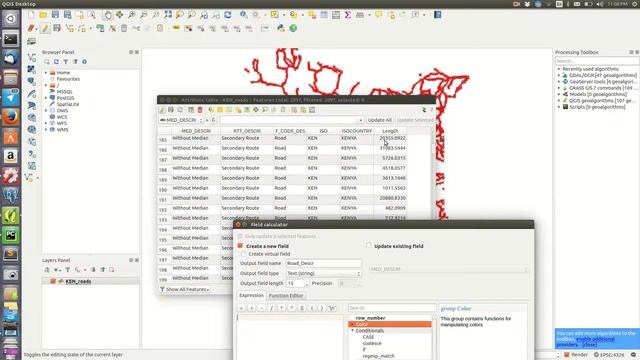Screen dimensions: 640x360
Task: Expand the 'Recently used algorithms' group
Action: click(559, 69)
